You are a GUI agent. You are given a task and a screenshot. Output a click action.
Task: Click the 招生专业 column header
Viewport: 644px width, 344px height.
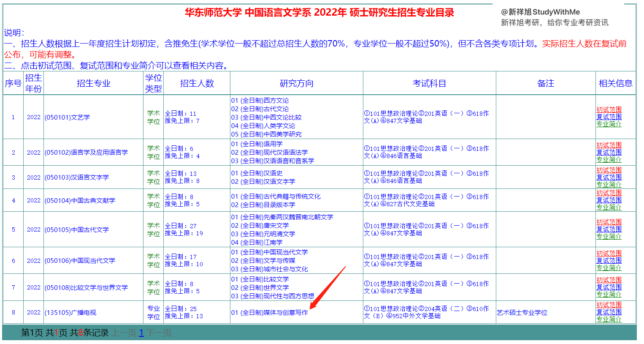pos(93,83)
